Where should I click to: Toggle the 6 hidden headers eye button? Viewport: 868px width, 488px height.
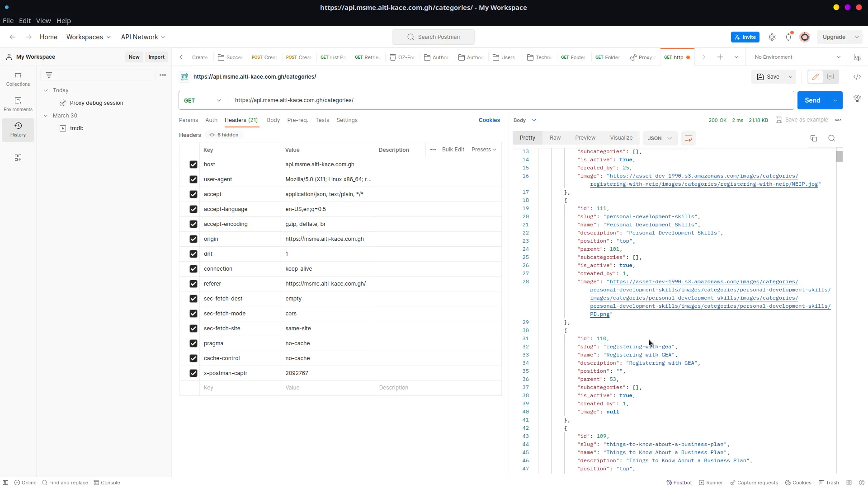tap(224, 135)
